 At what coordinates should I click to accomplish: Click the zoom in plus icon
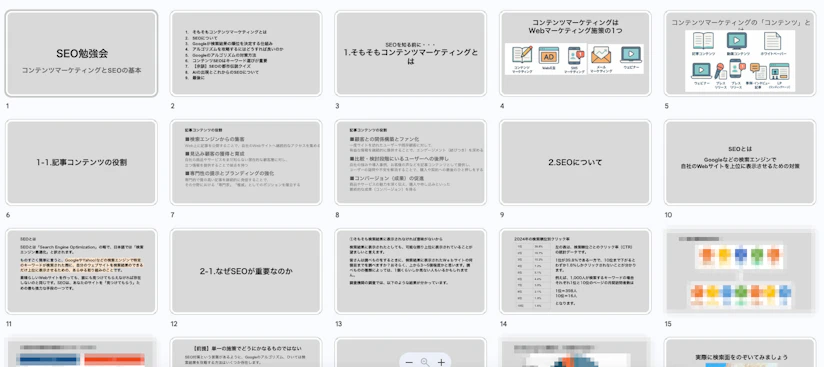click(441, 362)
